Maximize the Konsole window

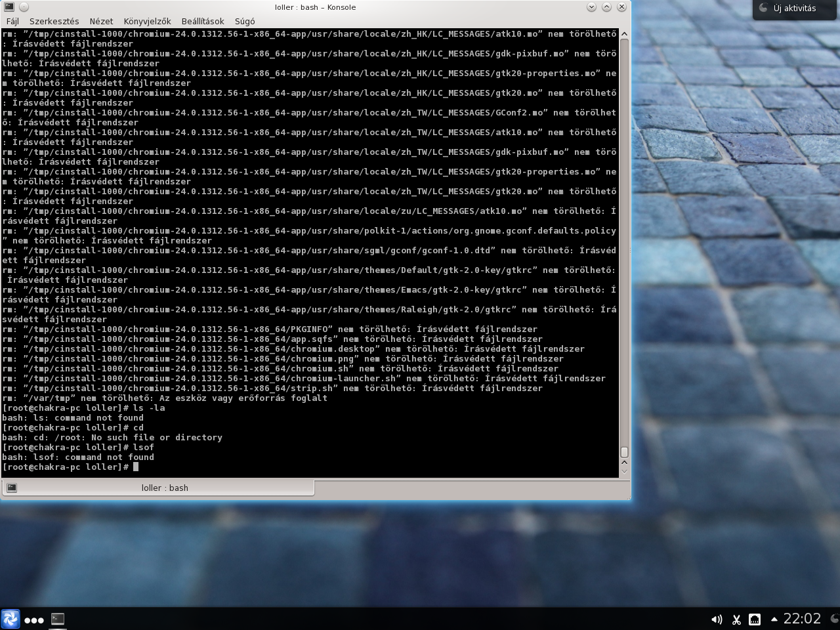tap(606, 7)
